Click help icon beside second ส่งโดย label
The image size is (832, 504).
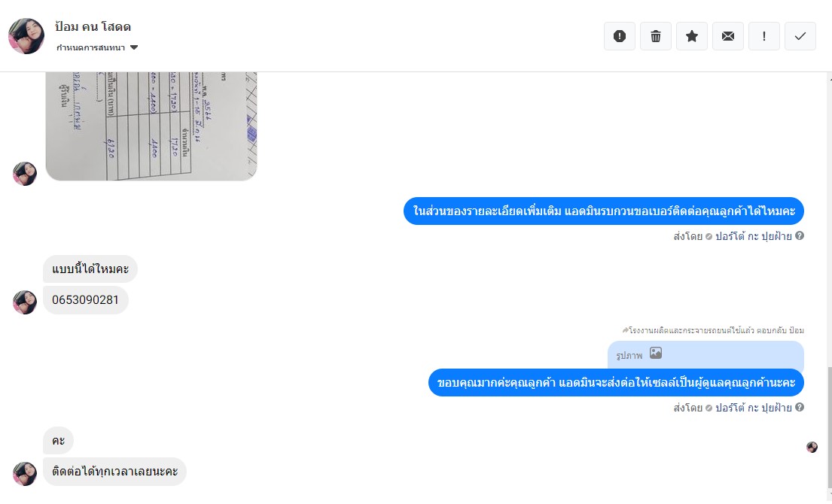coord(799,407)
